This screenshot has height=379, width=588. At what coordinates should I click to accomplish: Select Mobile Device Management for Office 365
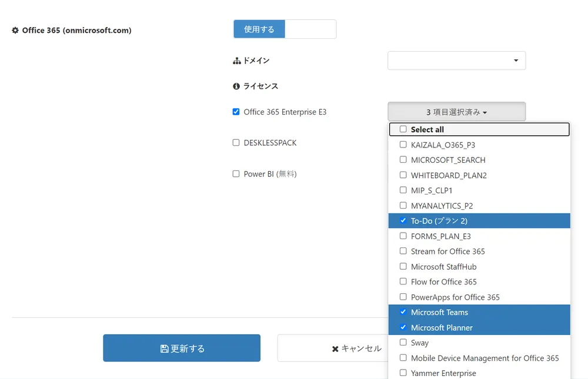click(x=403, y=358)
